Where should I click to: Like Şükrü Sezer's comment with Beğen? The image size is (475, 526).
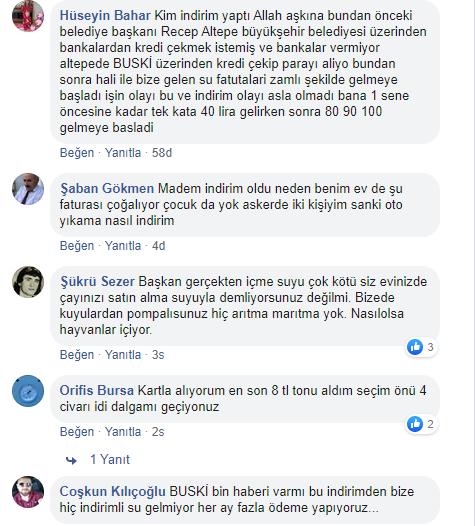pyautogui.click(x=77, y=355)
